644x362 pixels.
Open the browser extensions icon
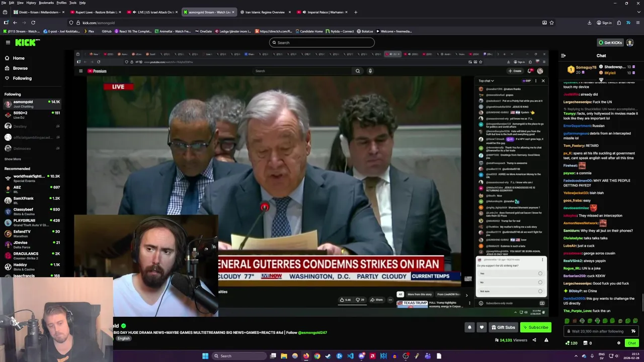tap(619, 23)
